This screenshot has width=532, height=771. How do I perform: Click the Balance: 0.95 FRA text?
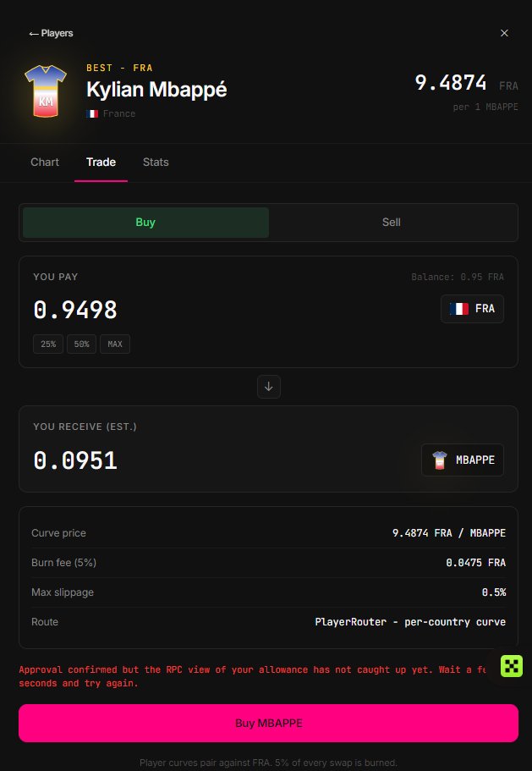click(x=458, y=277)
